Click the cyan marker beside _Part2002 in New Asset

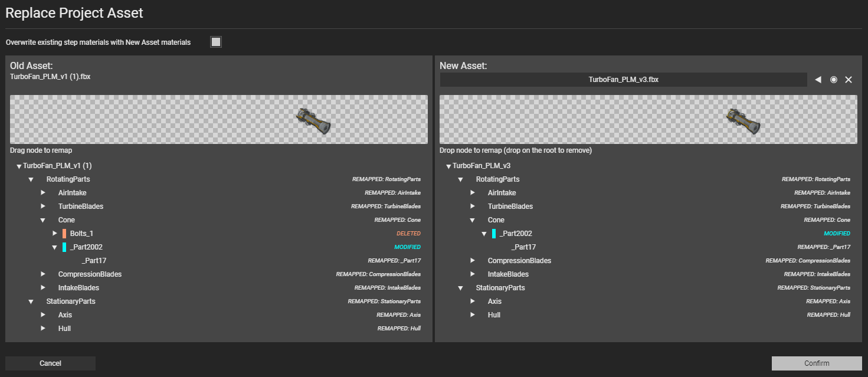495,233
